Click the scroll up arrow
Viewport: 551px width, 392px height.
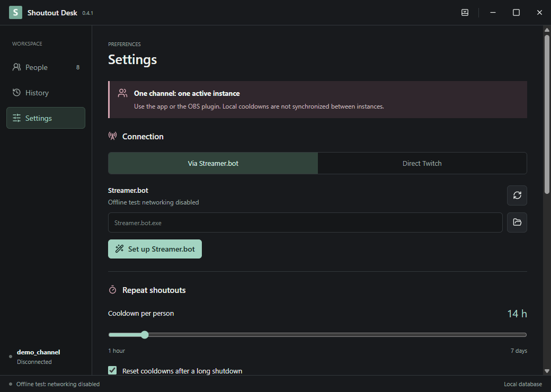click(547, 30)
